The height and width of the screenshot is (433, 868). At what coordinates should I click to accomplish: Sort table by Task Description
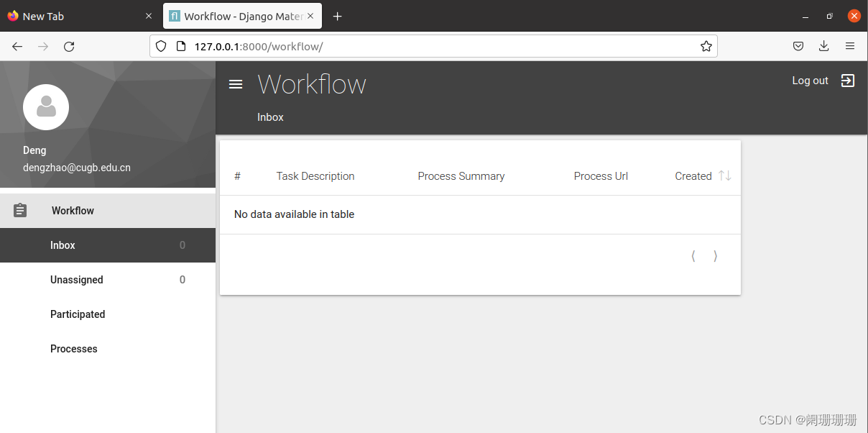tap(315, 176)
